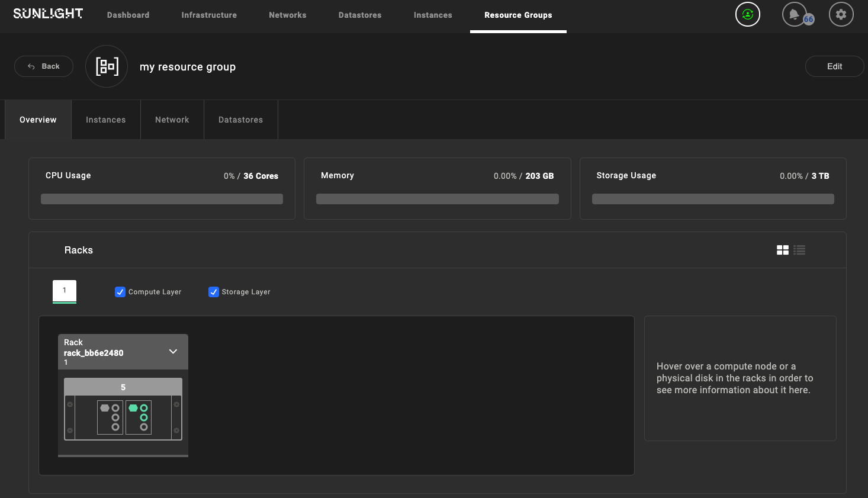The height and width of the screenshot is (498, 868).
Task: Switch to the Overview tab
Action: click(38, 120)
